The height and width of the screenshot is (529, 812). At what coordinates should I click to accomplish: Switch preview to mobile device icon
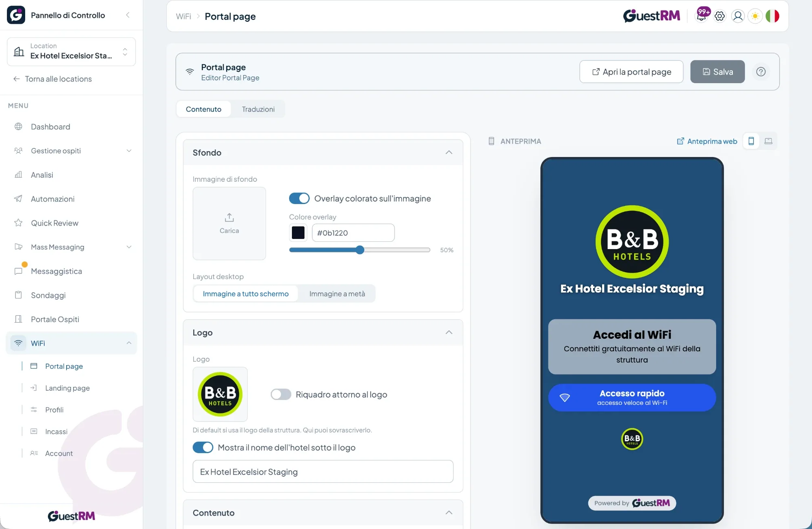tap(751, 141)
